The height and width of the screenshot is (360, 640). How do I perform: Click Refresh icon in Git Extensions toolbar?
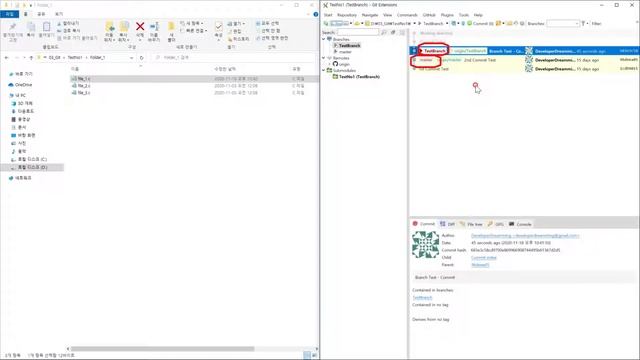point(326,24)
